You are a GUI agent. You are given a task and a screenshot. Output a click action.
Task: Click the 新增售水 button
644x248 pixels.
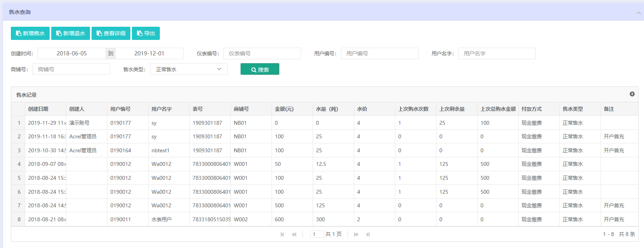(x=30, y=33)
